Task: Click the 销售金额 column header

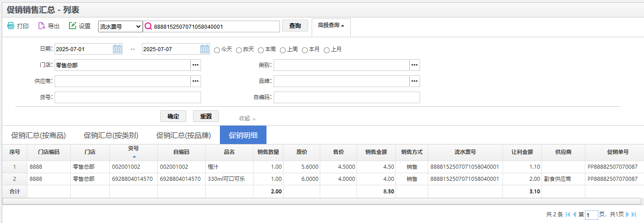Action: [376, 152]
